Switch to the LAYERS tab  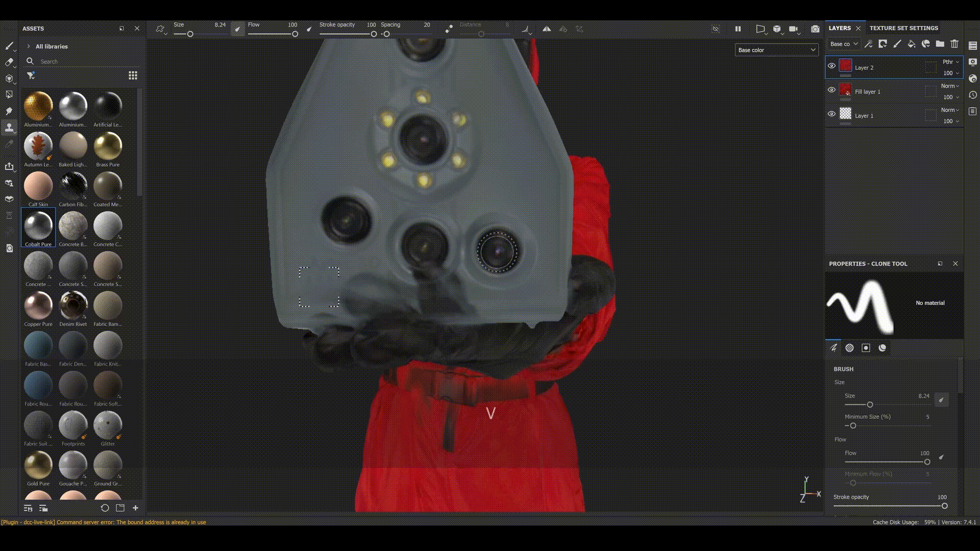tap(840, 28)
